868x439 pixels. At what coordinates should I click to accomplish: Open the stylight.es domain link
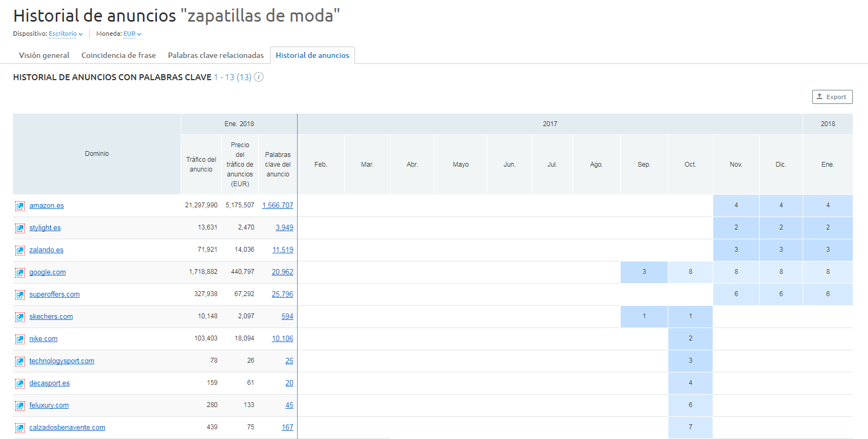click(45, 228)
